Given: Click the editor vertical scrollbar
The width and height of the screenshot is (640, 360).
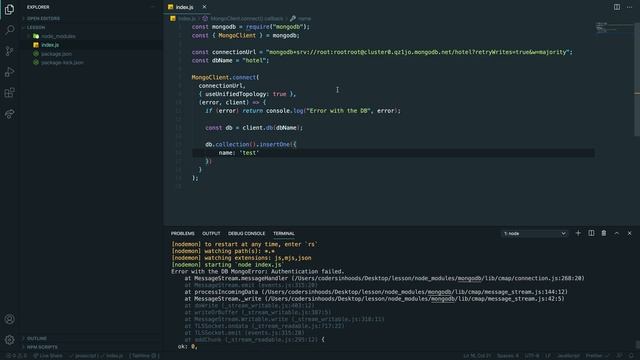Looking at the screenshot, I should click(x=637, y=80).
